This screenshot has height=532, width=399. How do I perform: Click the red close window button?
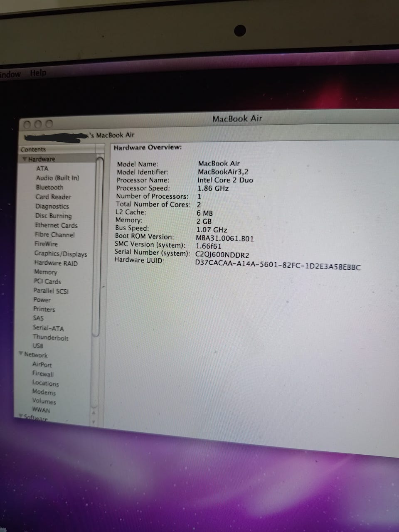(x=28, y=124)
